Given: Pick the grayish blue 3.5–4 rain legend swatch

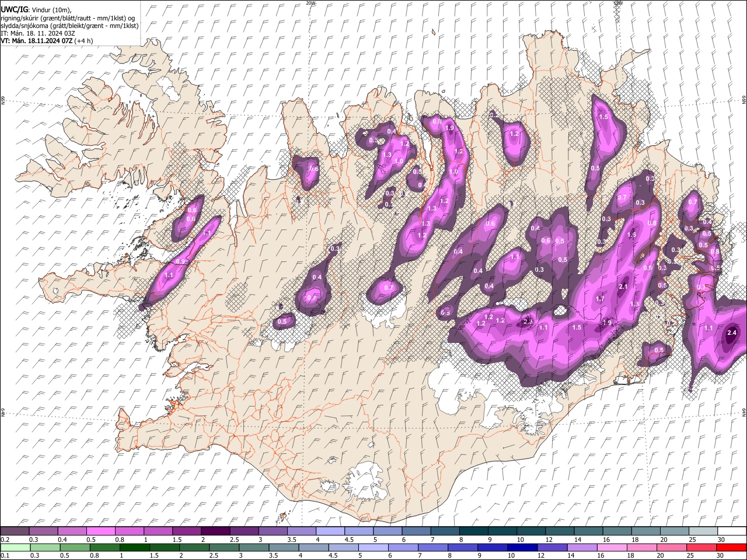Looking at the screenshot, I should (x=284, y=548).
